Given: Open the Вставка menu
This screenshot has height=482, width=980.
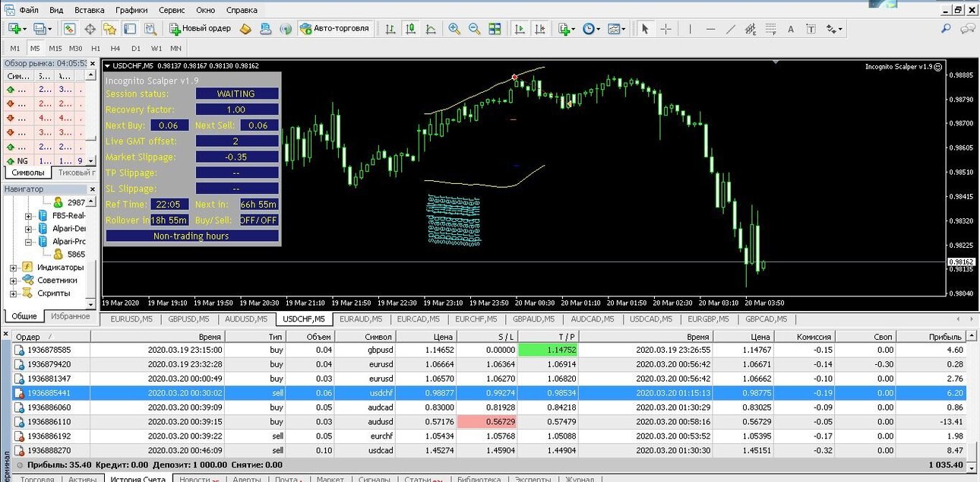Looking at the screenshot, I should (x=90, y=11).
